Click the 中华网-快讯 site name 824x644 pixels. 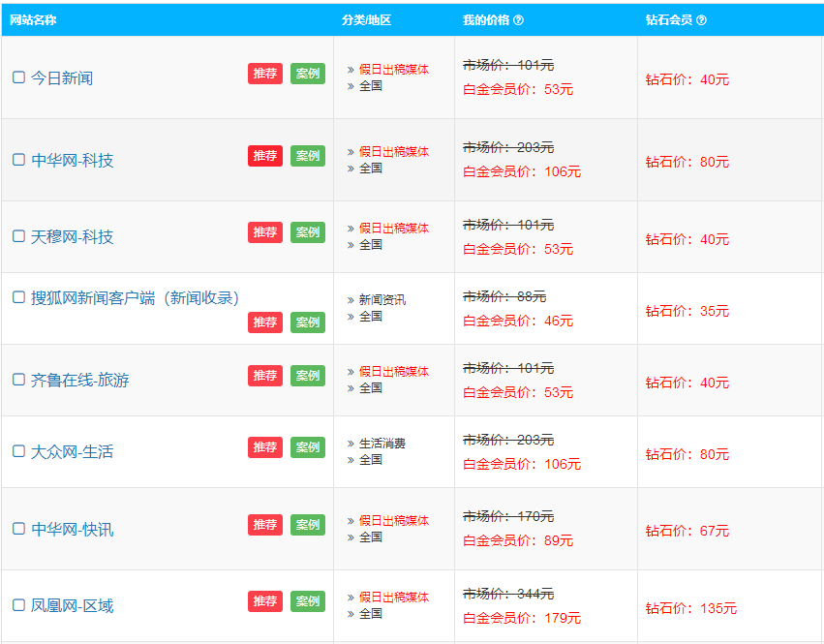72,530
